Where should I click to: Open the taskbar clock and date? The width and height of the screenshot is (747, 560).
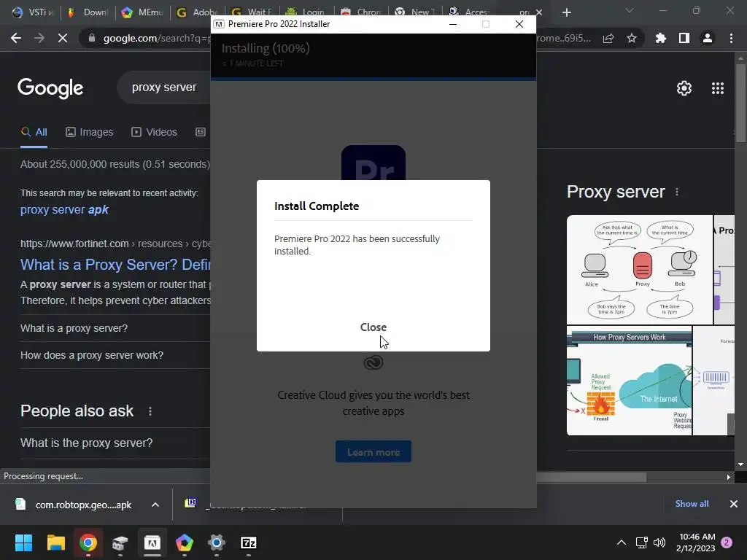tap(695, 542)
